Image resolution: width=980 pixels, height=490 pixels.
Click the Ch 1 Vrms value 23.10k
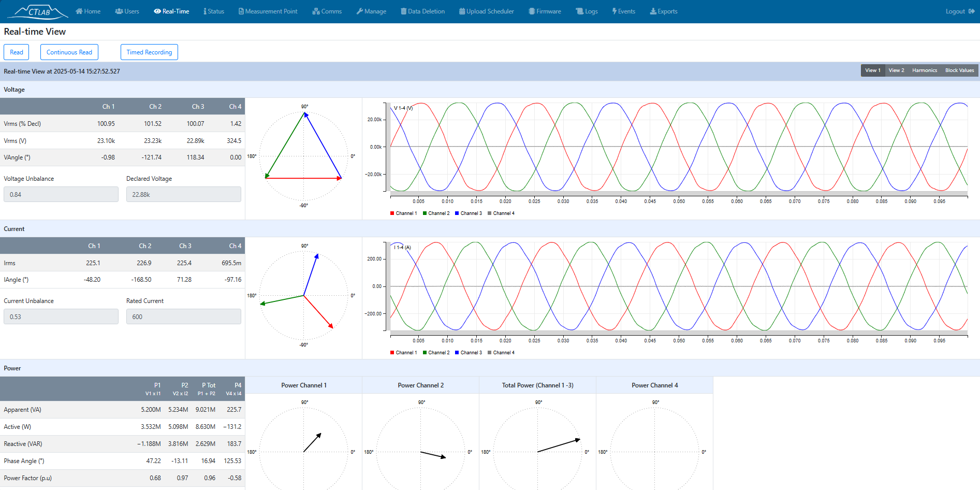pyautogui.click(x=106, y=141)
